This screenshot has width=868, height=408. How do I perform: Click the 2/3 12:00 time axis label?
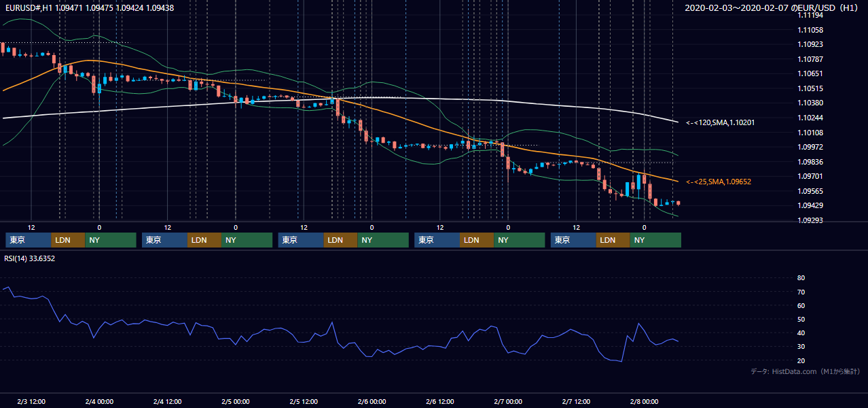31,402
